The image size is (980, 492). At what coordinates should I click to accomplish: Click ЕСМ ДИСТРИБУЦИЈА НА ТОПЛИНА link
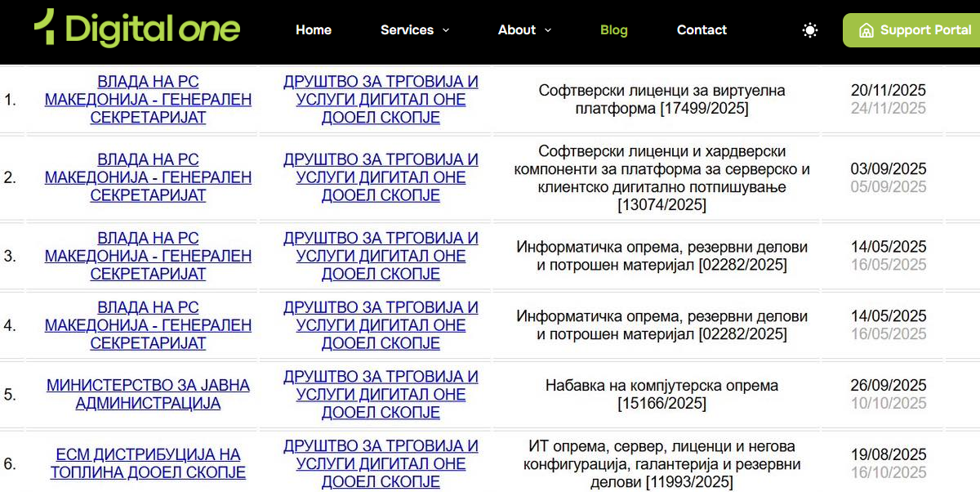pos(148,463)
